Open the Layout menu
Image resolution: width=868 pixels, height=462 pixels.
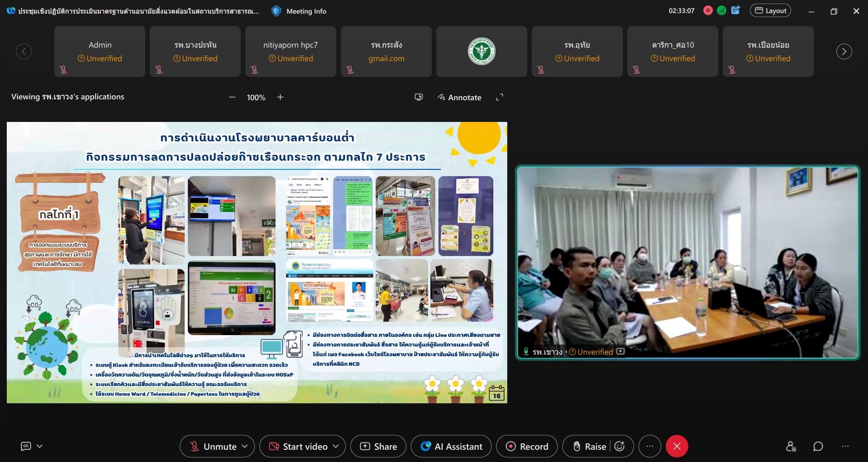tap(770, 11)
